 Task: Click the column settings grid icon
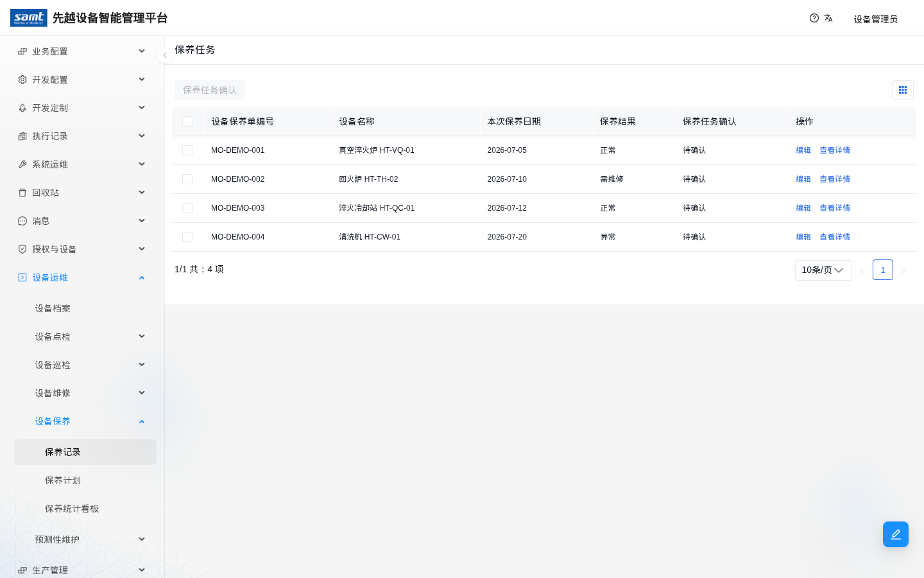[903, 90]
